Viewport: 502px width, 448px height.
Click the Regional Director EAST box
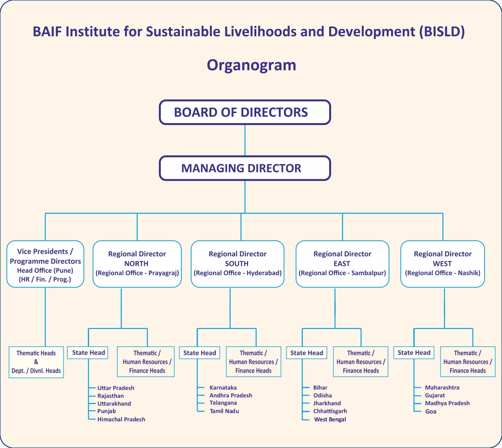[x=342, y=264]
